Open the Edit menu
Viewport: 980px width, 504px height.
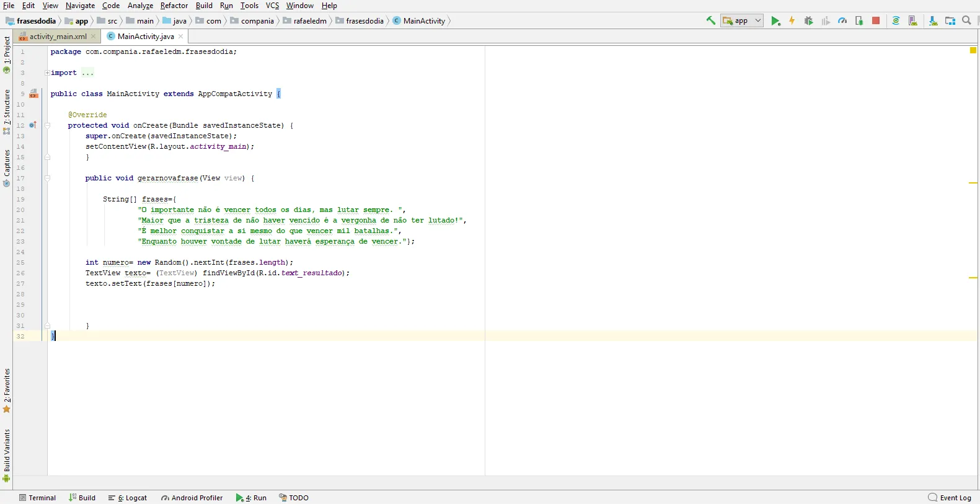[29, 6]
